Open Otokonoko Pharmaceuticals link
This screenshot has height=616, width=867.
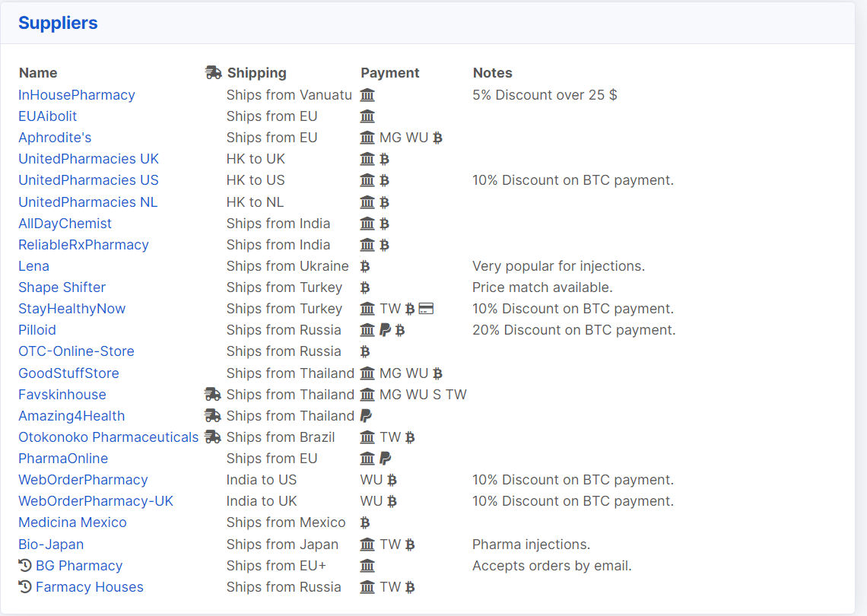108,437
